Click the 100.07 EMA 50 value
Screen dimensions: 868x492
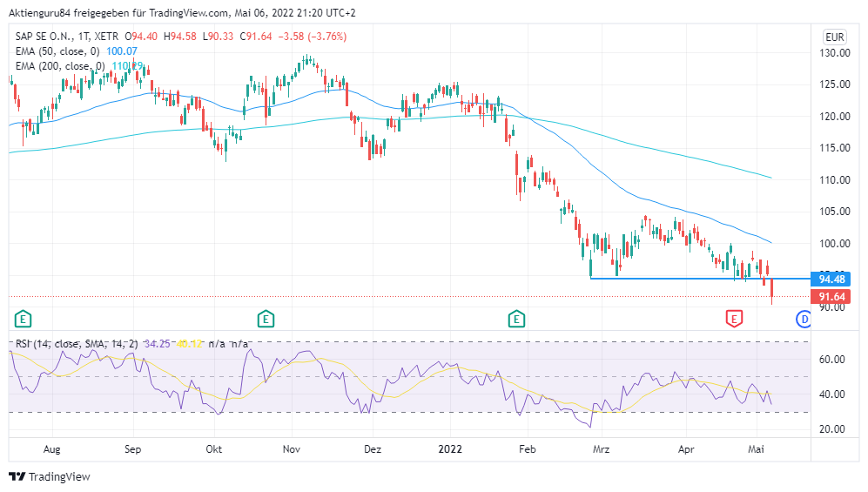(x=122, y=51)
